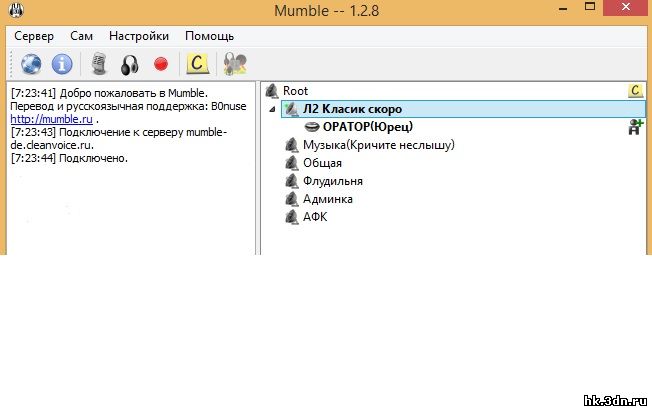
Task: Click the Root channel icon
Action: point(272,91)
